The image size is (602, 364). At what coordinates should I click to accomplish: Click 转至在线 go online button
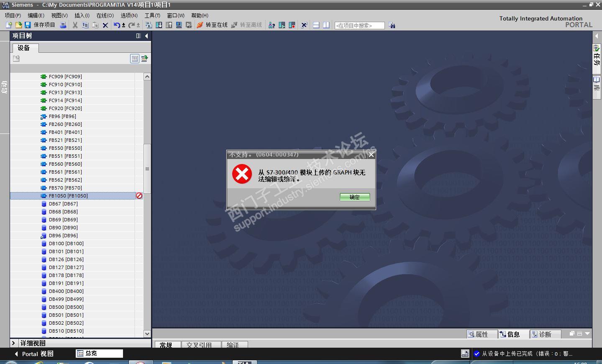[212, 25]
